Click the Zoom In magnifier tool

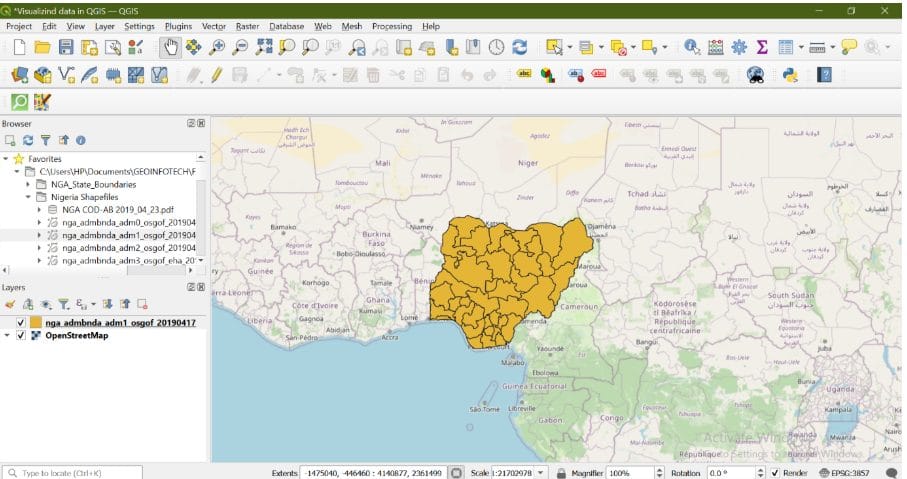[217, 47]
